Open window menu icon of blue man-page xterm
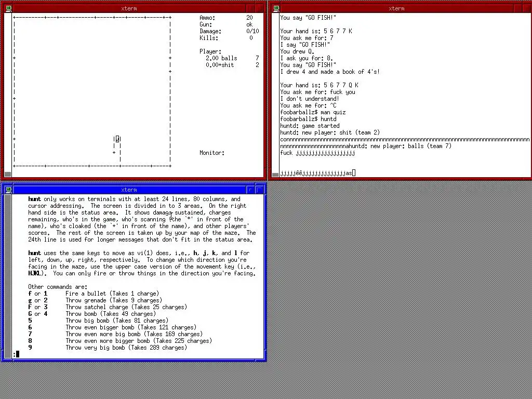This screenshot has width=532, height=399. (8, 190)
